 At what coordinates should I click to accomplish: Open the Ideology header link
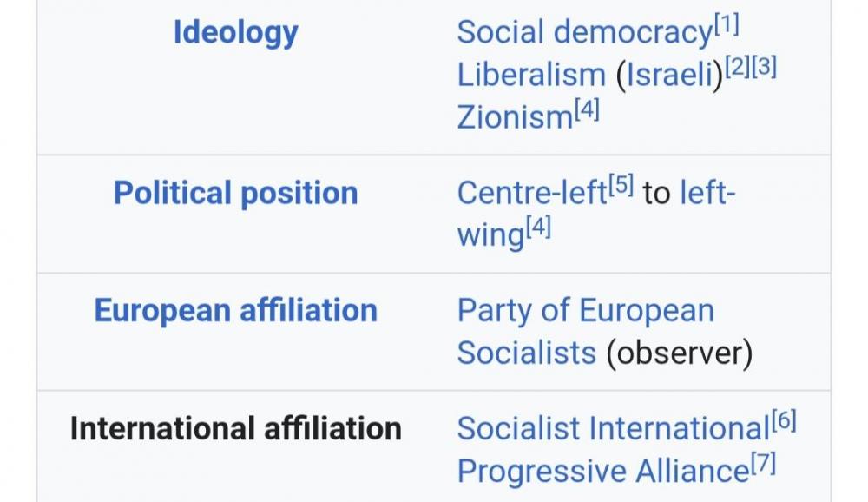235,33
